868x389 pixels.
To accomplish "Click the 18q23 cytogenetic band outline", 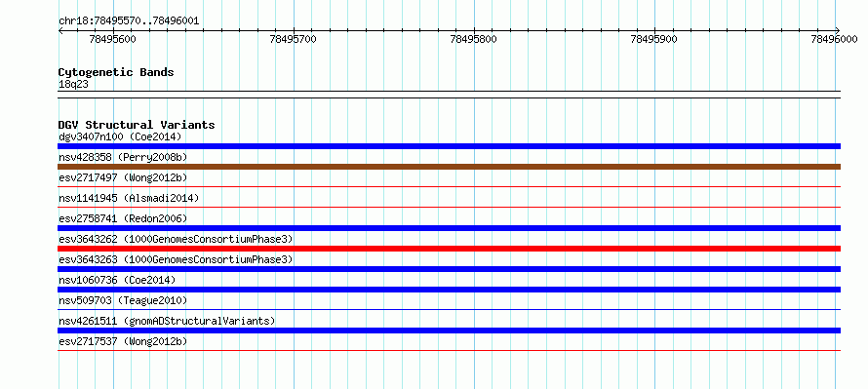I will [449, 95].
